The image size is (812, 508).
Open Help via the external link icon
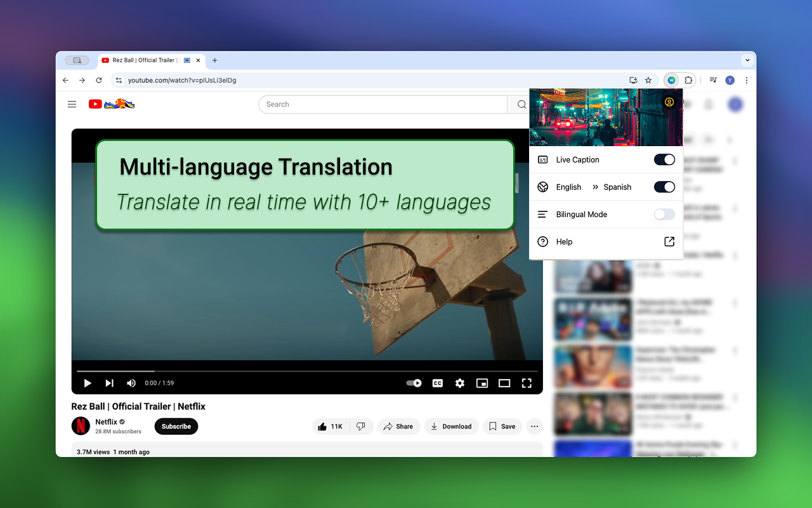669,241
